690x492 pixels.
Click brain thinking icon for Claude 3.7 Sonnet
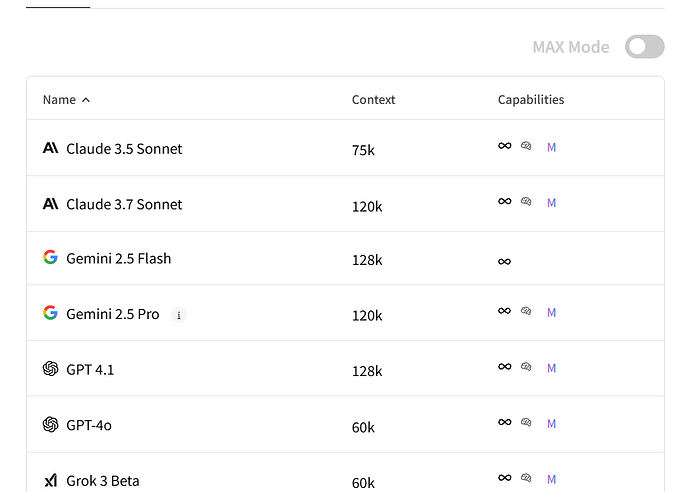point(526,201)
